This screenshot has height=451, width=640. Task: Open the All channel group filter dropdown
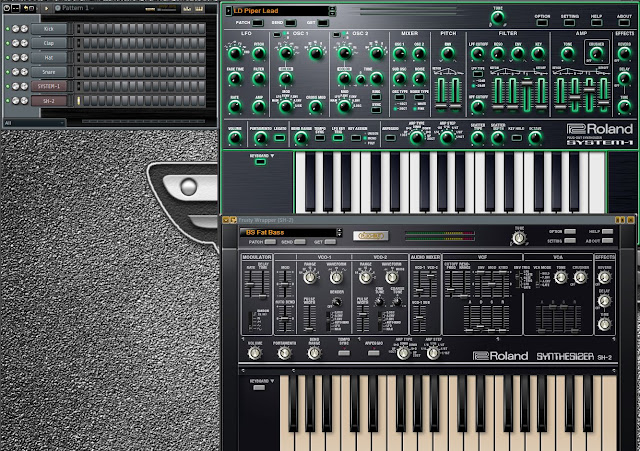coord(34,123)
